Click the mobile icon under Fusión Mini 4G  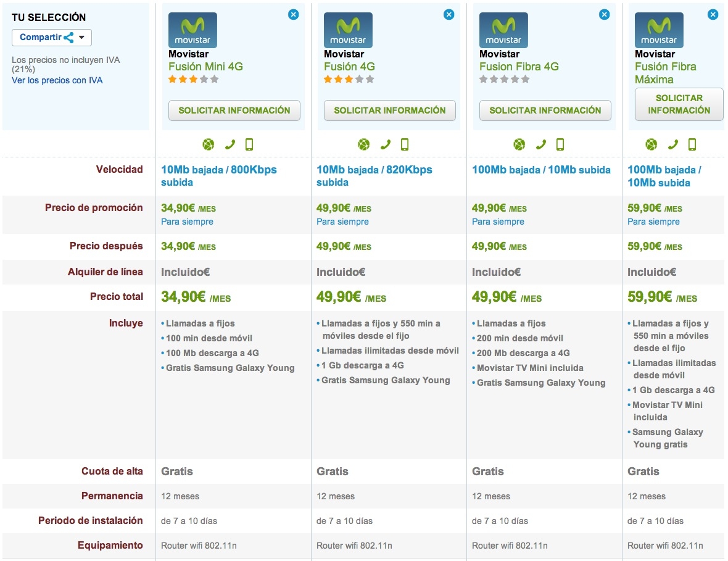click(x=249, y=145)
